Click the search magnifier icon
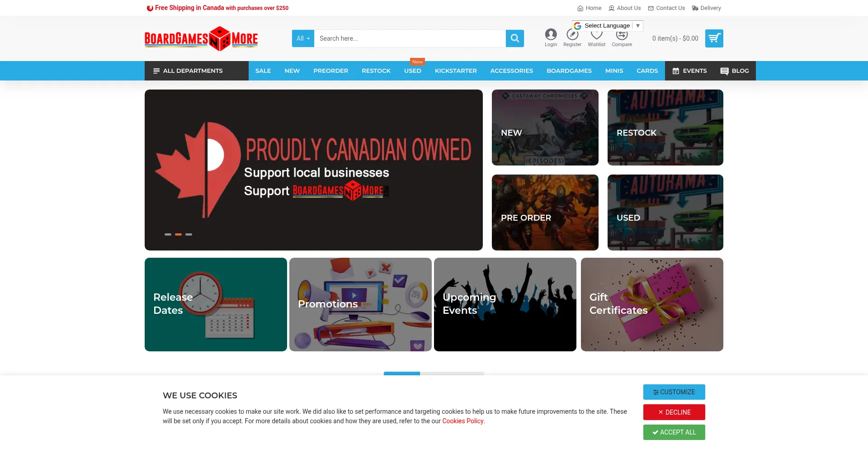The height and width of the screenshot is (449, 868). click(x=514, y=38)
